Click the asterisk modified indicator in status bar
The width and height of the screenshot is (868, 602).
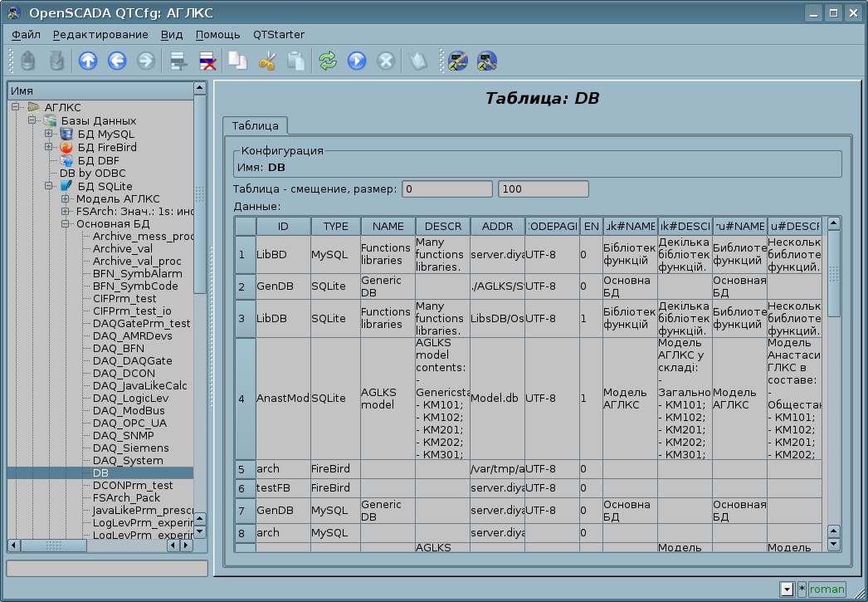click(x=802, y=590)
